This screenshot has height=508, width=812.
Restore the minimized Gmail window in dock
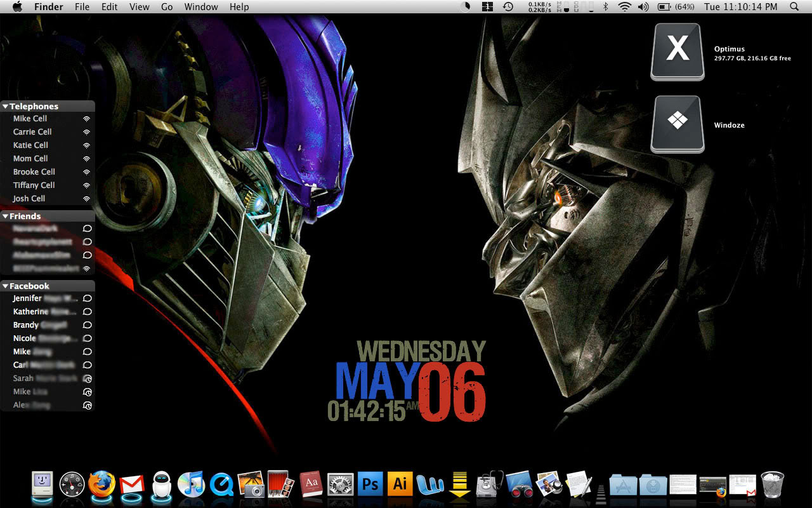(742, 486)
